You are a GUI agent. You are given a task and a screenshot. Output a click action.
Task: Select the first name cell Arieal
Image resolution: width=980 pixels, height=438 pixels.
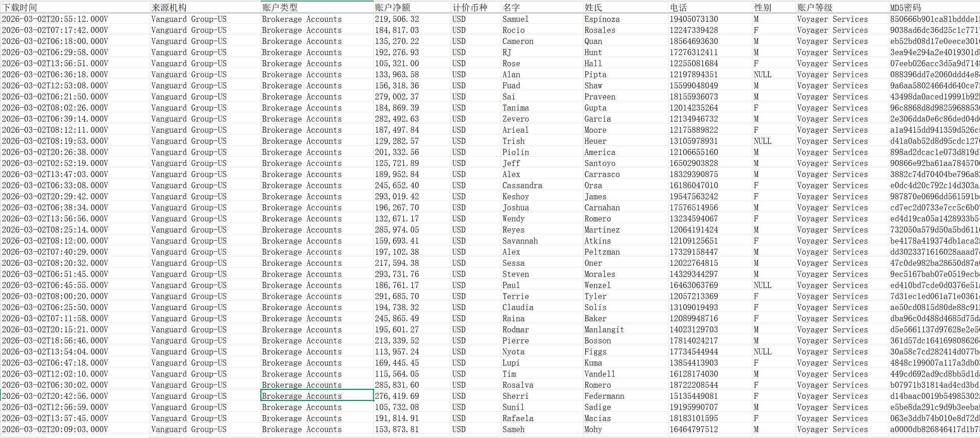[x=542, y=130]
